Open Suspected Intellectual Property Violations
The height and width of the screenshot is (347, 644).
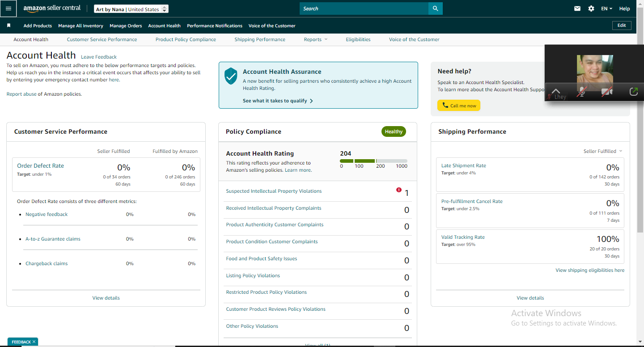[274, 191]
